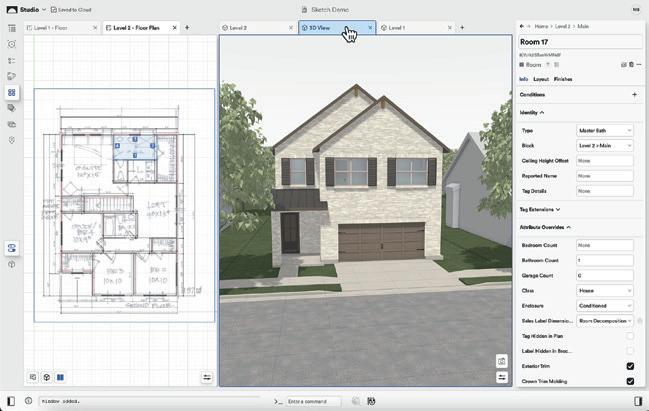Focus the Enter a command input
This screenshot has height=411, width=649.
[x=314, y=401]
